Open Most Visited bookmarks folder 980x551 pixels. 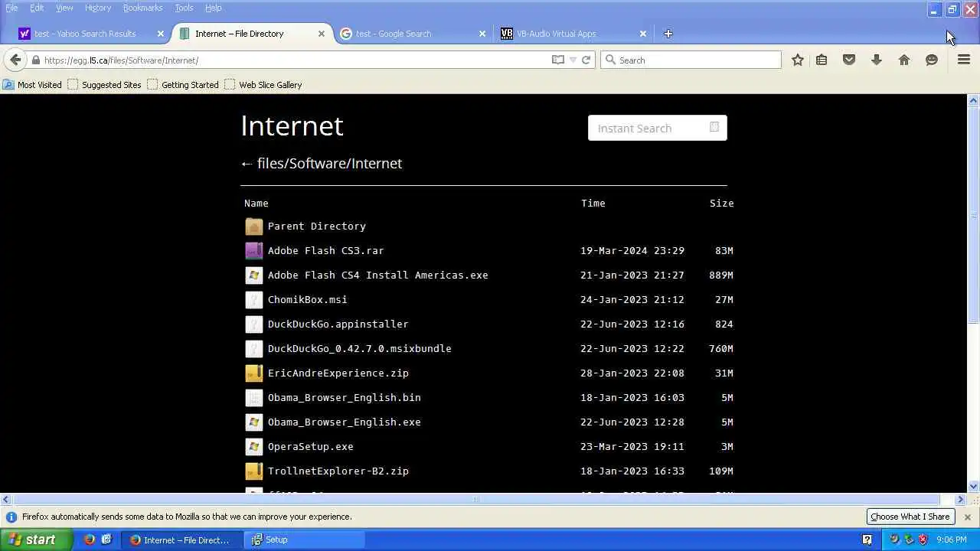[x=32, y=85]
